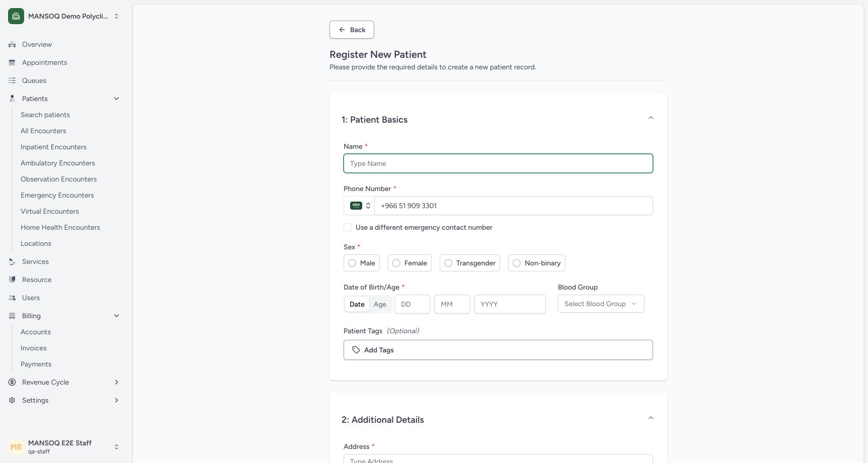This screenshot has height=463, width=868.
Task: Click the Resource book icon
Action: [12, 280]
